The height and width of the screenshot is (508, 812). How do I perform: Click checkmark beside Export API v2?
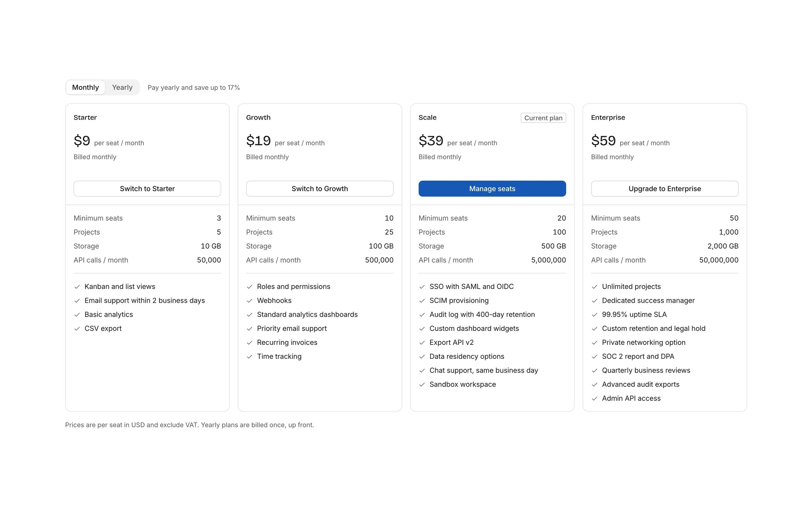coord(422,343)
